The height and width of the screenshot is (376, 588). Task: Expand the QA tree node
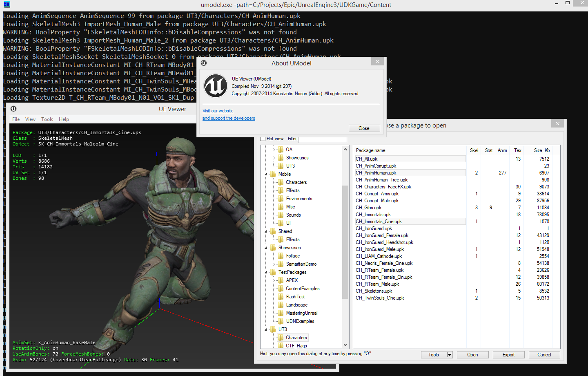pyautogui.click(x=274, y=150)
